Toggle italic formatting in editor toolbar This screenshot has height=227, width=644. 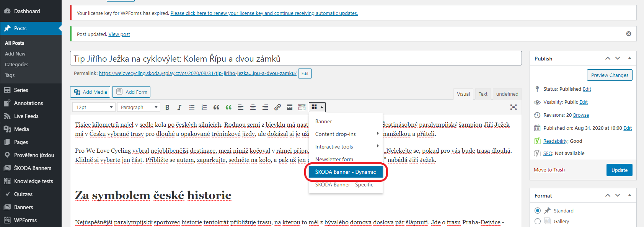tap(179, 107)
